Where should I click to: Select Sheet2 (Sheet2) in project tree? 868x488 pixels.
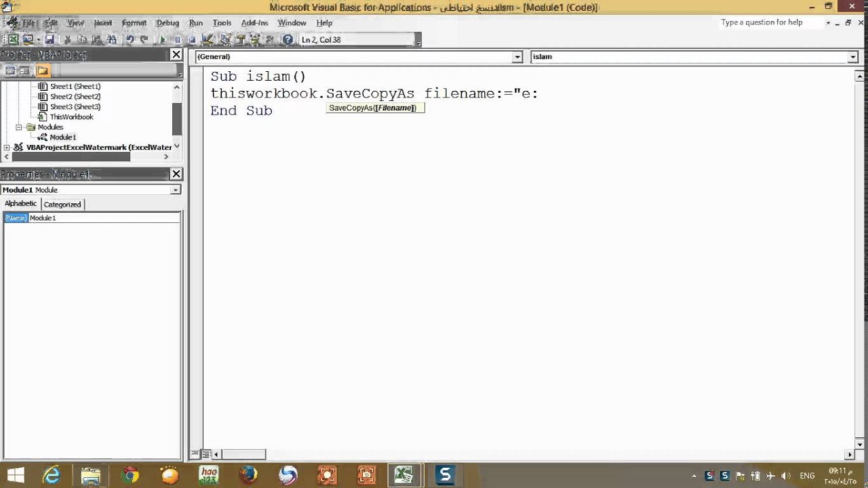75,96
